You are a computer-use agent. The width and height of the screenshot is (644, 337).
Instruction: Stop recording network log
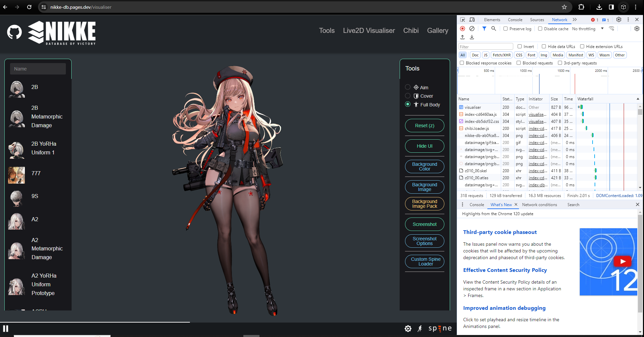(462, 29)
